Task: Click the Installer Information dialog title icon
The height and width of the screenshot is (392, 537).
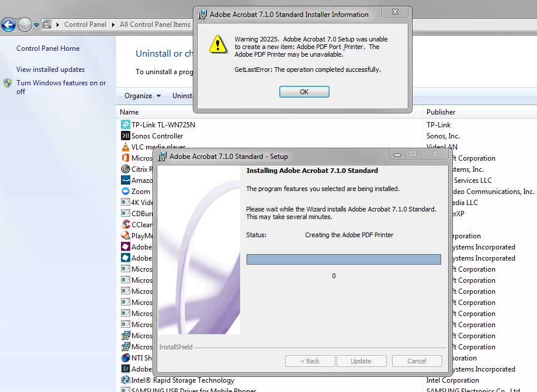Action: (x=202, y=15)
